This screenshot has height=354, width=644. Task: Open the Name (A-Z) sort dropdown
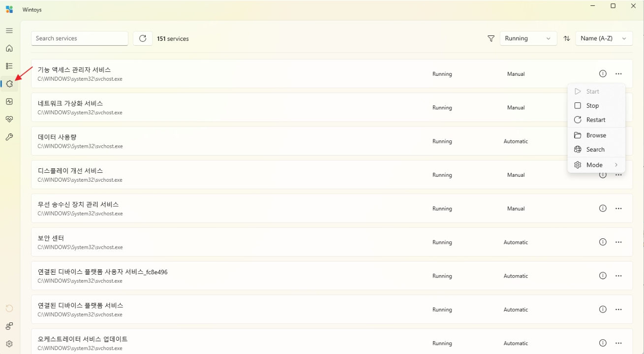click(x=604, y=38)
